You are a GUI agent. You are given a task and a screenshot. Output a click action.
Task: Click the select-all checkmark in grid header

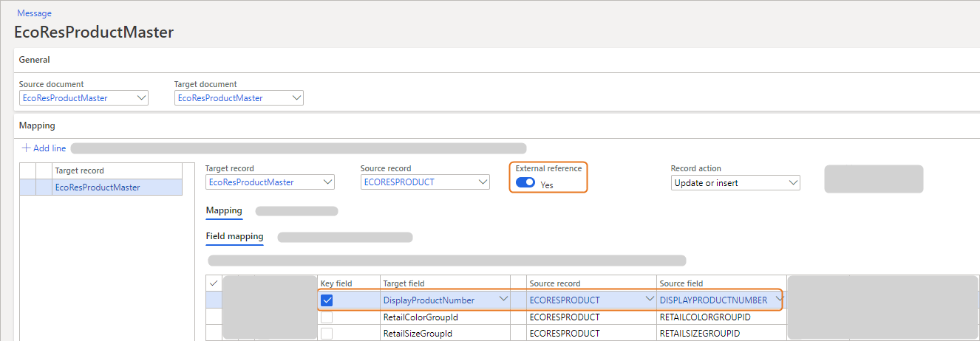(214, 283)
